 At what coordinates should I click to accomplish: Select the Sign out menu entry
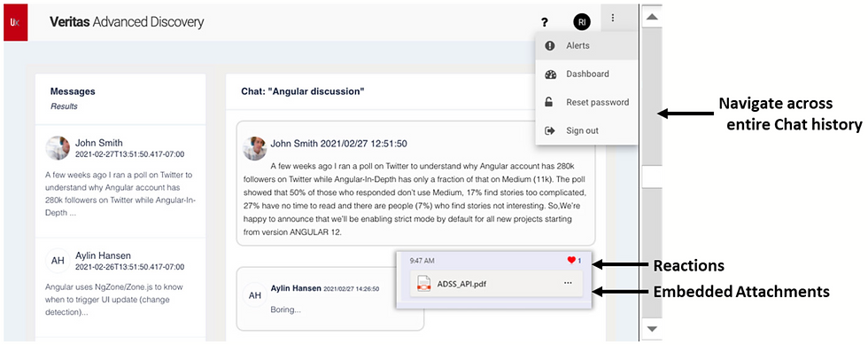coord(586,131)
